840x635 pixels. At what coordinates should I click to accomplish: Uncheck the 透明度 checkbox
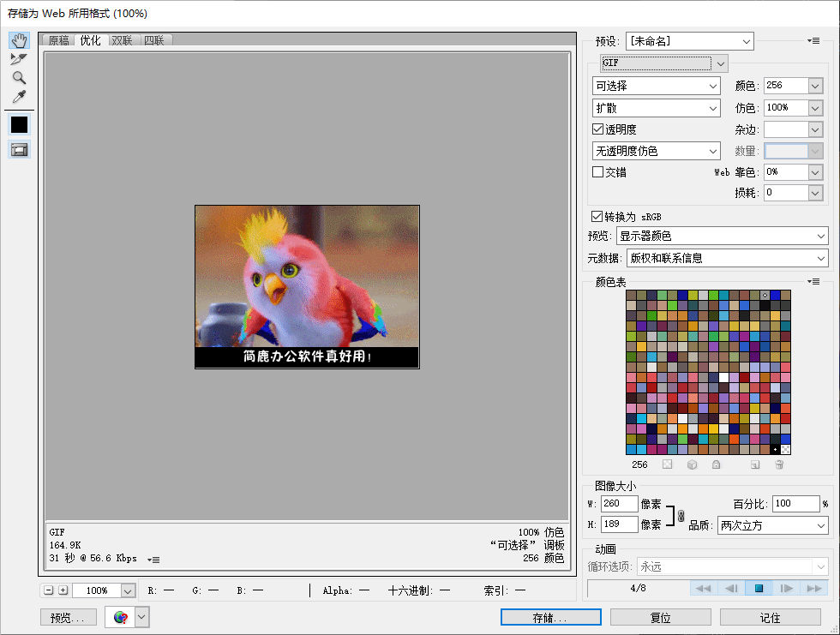(x=598, y=129)
